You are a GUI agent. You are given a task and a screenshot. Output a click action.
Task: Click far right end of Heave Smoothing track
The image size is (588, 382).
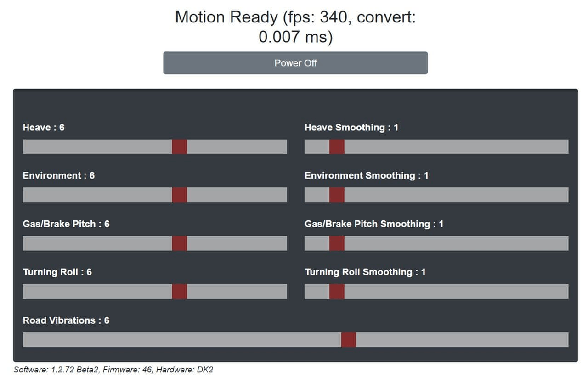565,147
